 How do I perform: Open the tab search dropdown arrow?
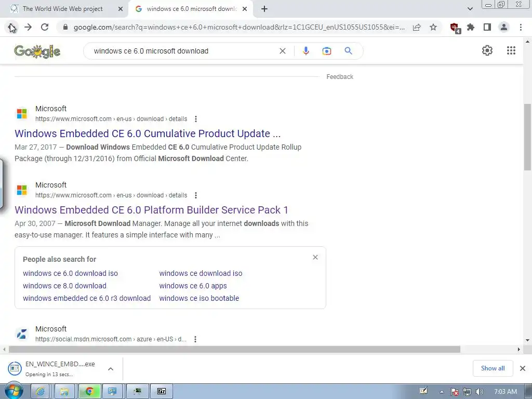tap(470, 9)
